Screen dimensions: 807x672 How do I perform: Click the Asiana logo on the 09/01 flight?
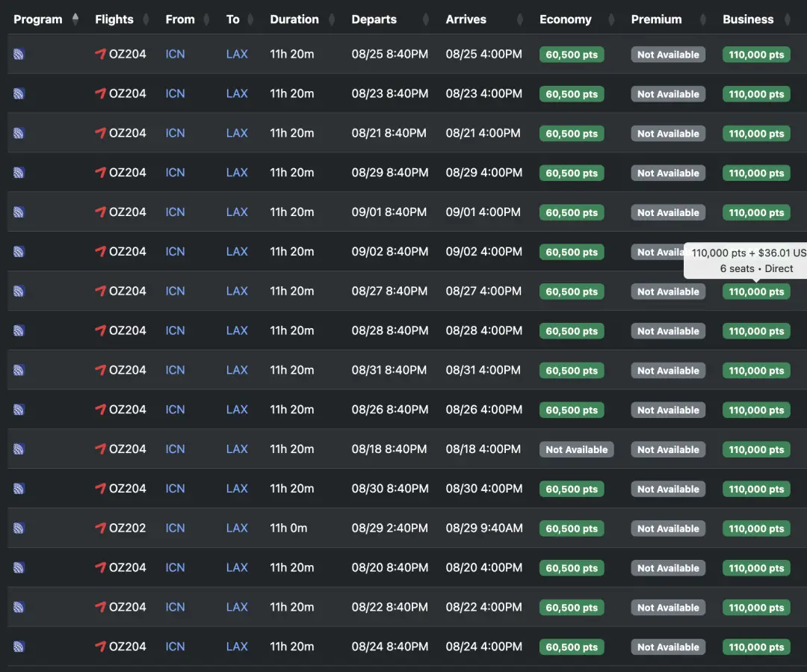coord(100,212)
